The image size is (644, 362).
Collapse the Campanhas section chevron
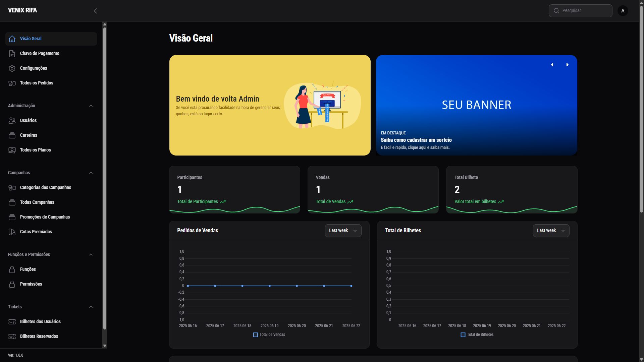[91, 173]
